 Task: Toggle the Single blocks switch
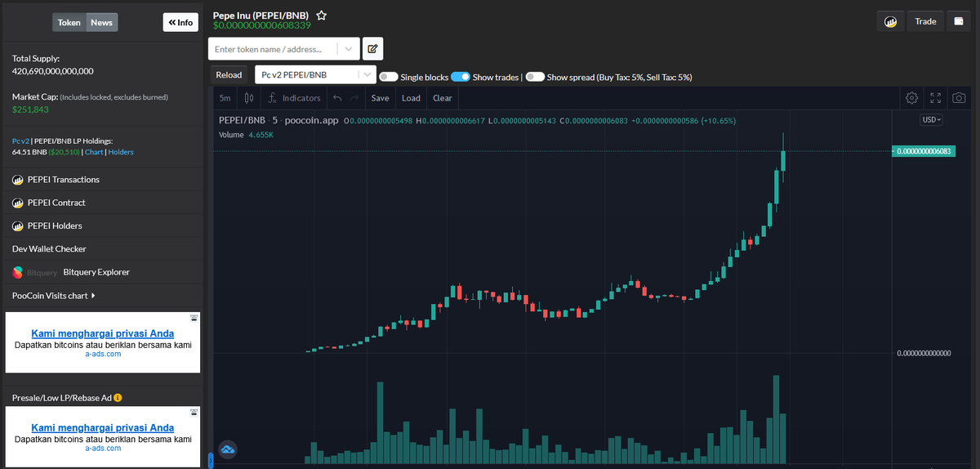click(x=389, y=77)
